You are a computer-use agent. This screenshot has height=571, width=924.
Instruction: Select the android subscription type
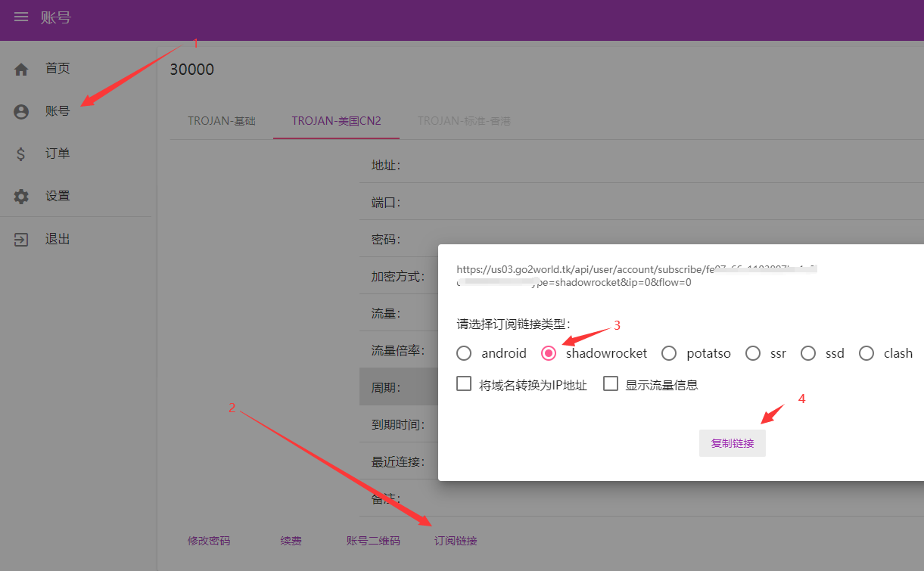click(x=465, y=353)
